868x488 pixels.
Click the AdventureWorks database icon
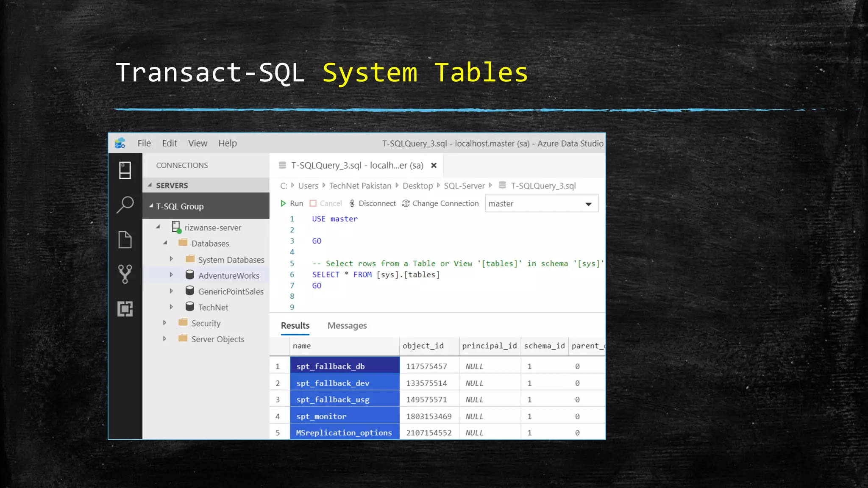coord(190,275)
